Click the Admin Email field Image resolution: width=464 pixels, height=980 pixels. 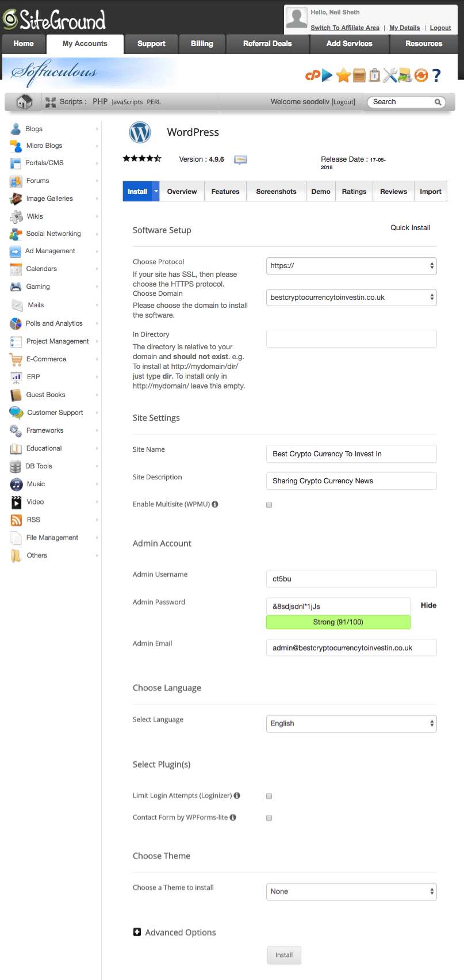pyautogui.click(x=351, y=647)
